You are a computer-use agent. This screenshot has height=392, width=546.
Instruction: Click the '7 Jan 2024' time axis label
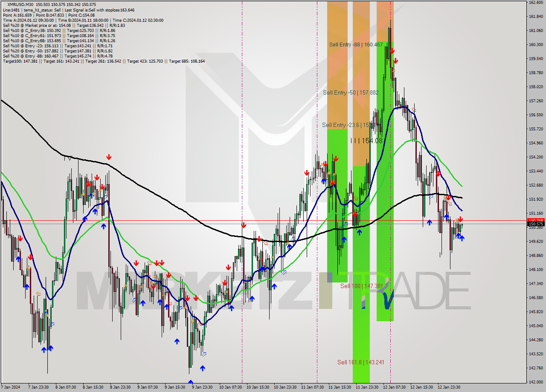point(10,387)
